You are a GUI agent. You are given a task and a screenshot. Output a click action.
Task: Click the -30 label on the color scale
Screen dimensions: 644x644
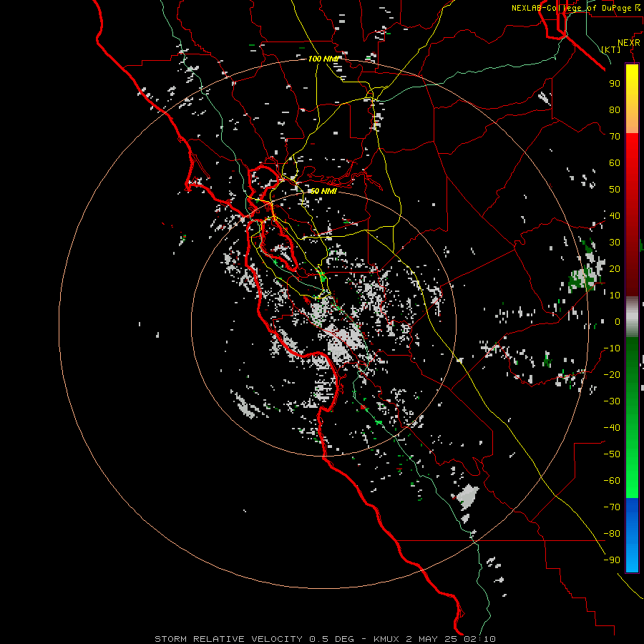(x=612, y=401)
